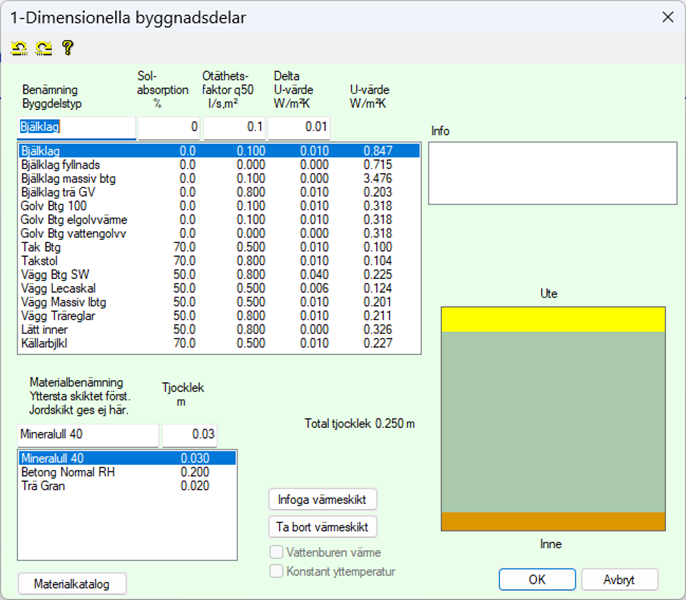Confirm with the OK button
This screenshot has height=600, width=686.
537,580
